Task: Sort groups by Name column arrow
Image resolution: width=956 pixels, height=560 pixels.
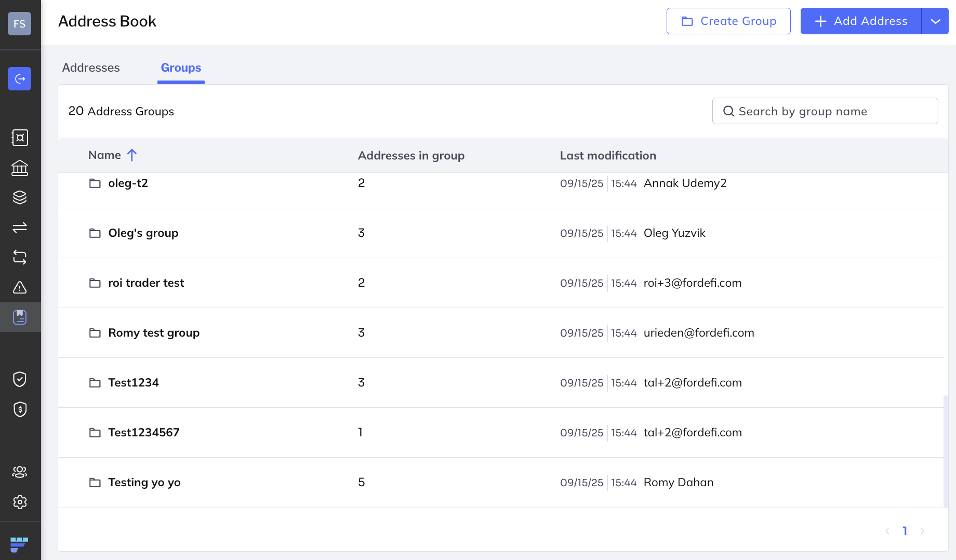Action: point(132,155)
